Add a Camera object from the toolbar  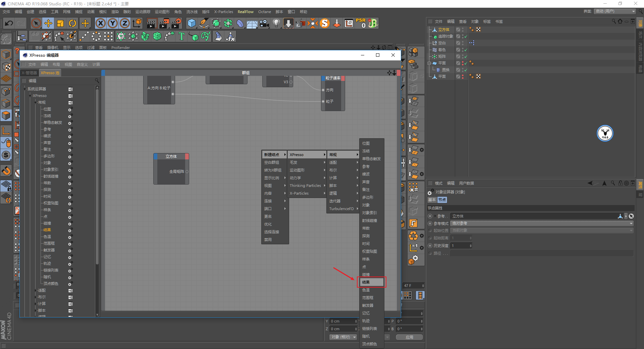(x=264, y=23)
